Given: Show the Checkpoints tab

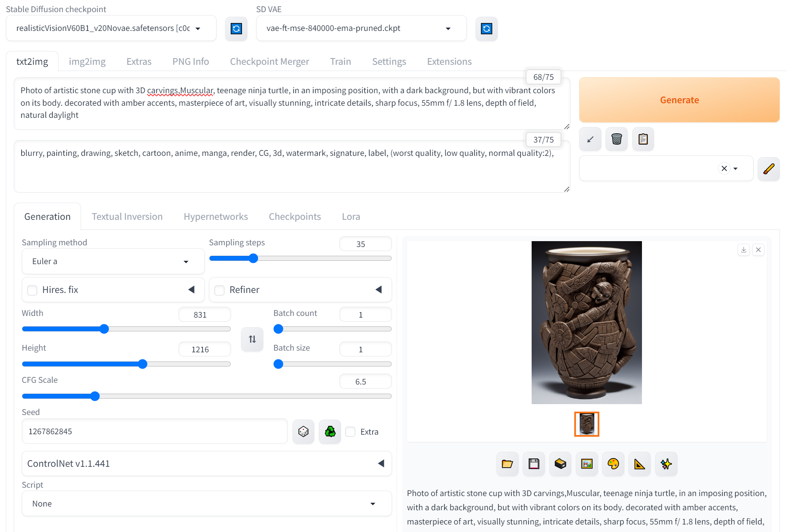Looking at the screenshot, I should [295, 216].
